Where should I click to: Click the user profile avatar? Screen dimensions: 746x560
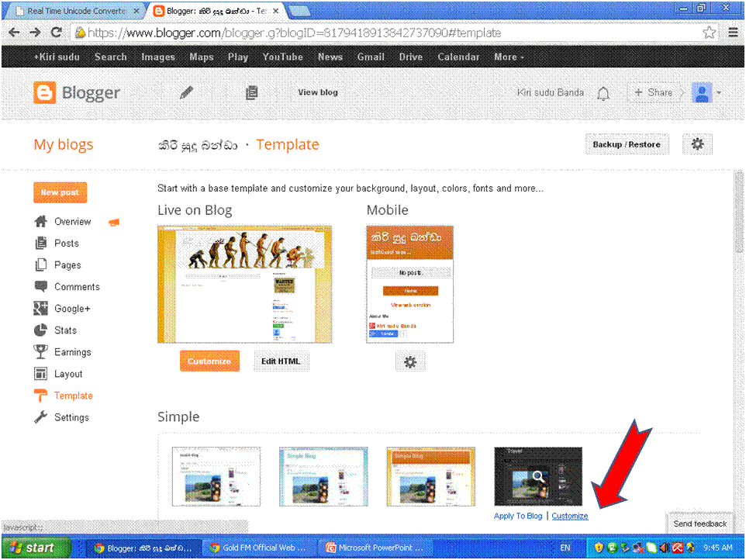pyautogui.click(x=701, y=93)
